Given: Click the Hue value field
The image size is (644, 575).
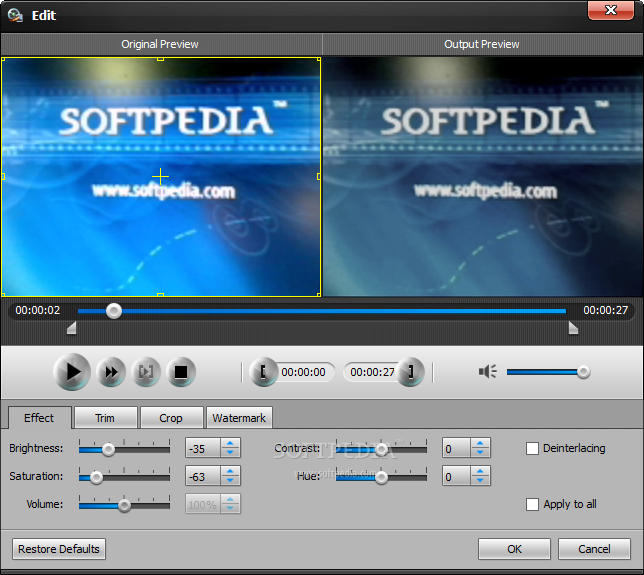Looking at the screenshot, I should tap(456, 476).
